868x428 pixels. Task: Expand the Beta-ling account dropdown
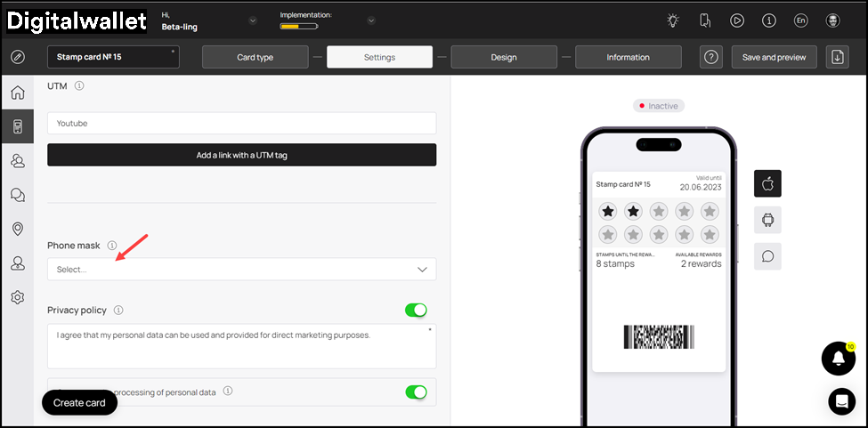point(253,20)
